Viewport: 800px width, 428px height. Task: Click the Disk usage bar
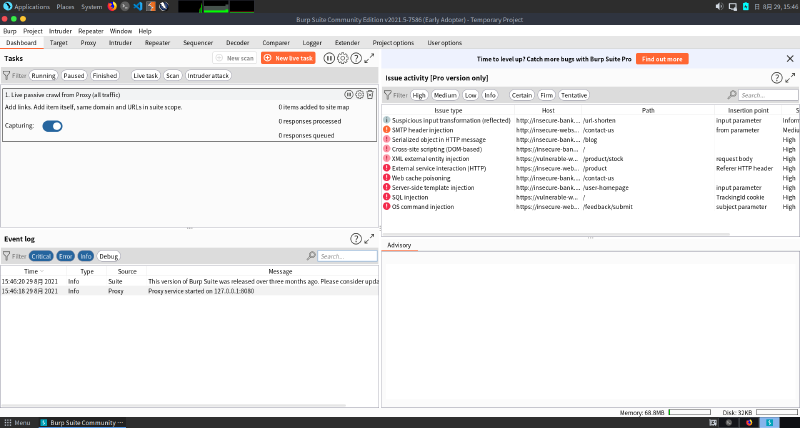tap(777, 412)
